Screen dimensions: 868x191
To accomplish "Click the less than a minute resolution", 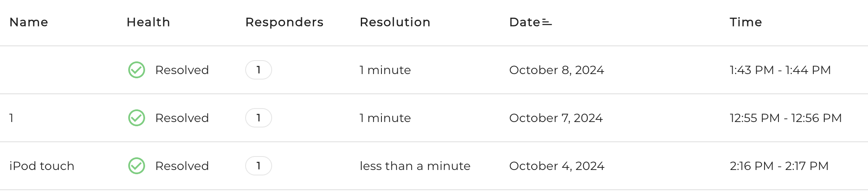I will [415, 166].
